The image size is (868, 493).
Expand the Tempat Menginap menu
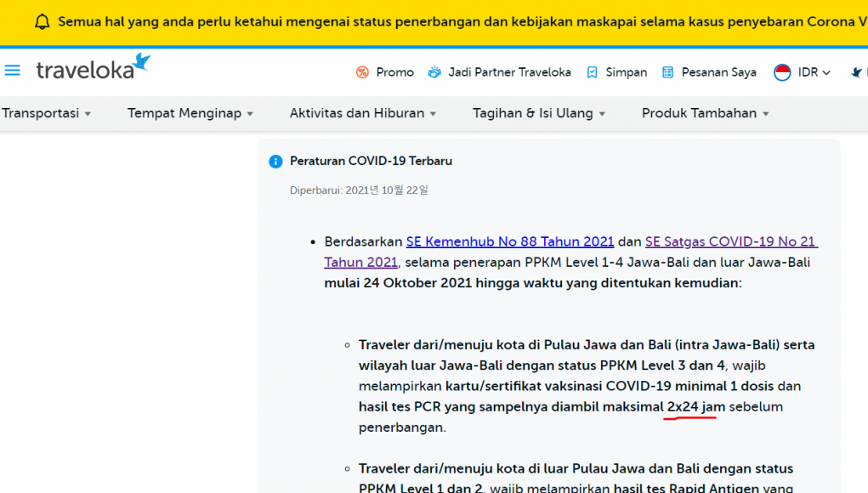point(190,113)
